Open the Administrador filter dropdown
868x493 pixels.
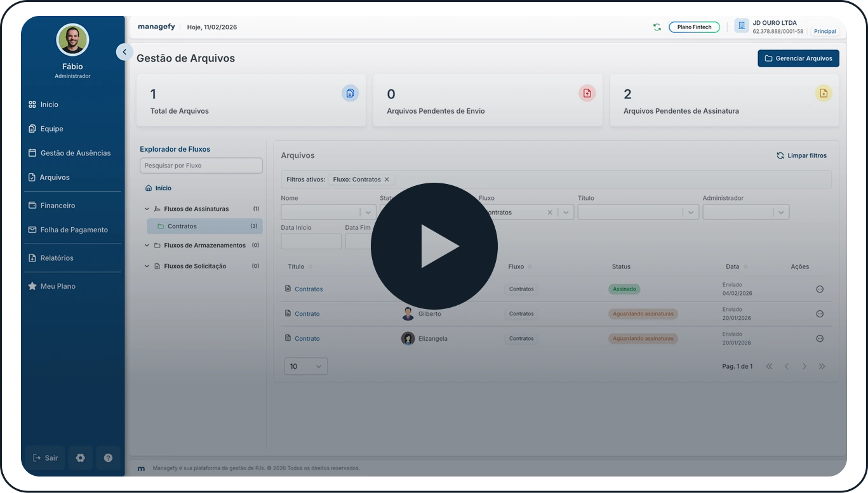[x=745, y=213]
